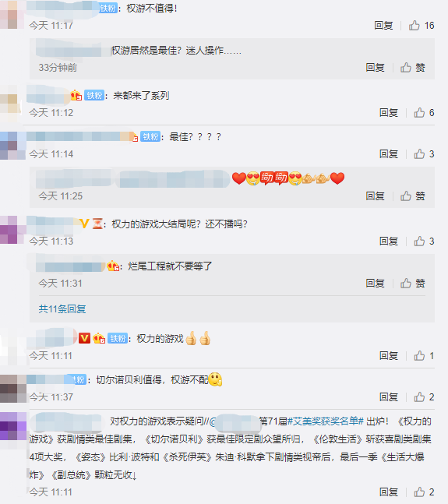Open the purple avatar of bottom commenter
Screen dimensions: 448x504
click(12, 426)
